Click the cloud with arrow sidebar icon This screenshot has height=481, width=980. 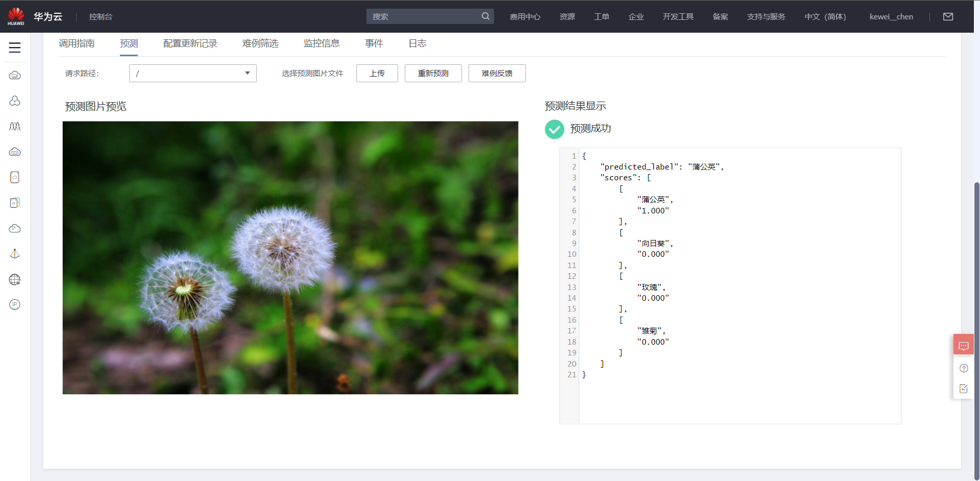15,228
